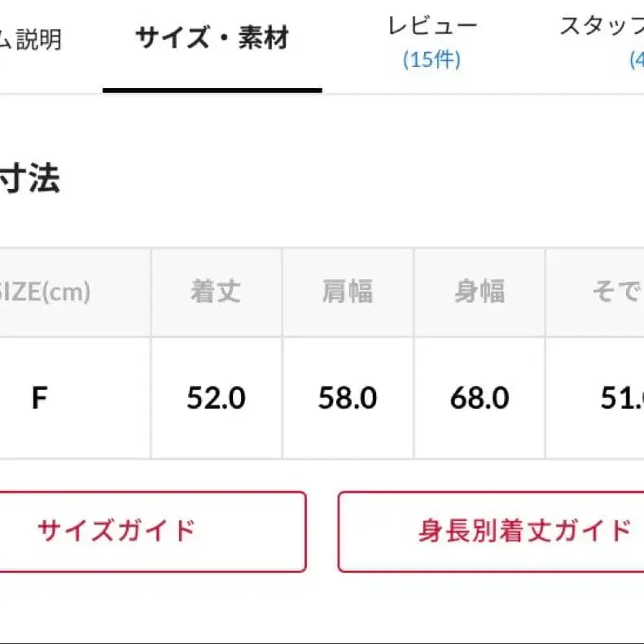Click the 58.0 肩幅 value
Viewport: 644px width, 644px height.
click(348, 398)
